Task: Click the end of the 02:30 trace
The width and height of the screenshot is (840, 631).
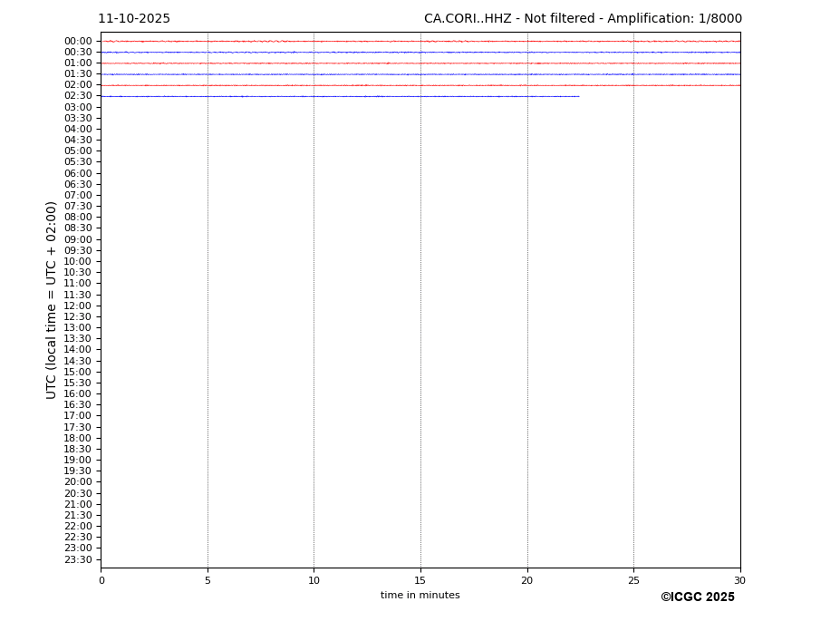Action: coord(578,96)
